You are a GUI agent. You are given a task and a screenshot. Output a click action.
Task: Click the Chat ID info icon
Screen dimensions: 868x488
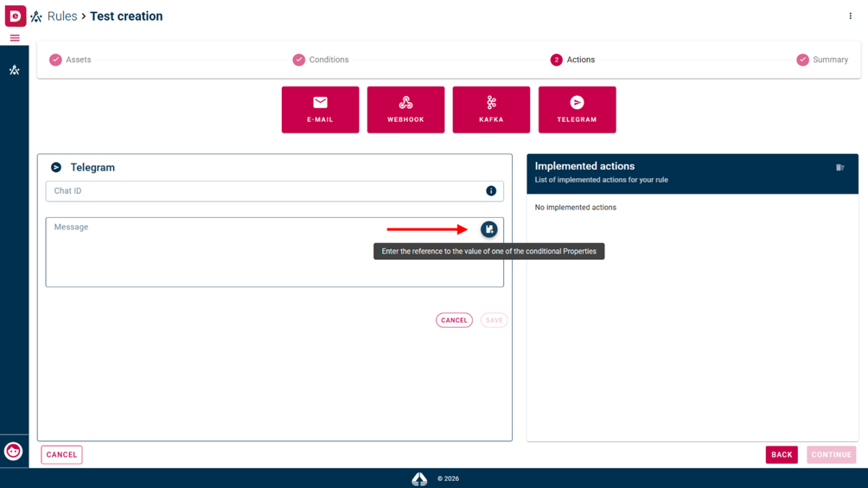tap(491, 191)
